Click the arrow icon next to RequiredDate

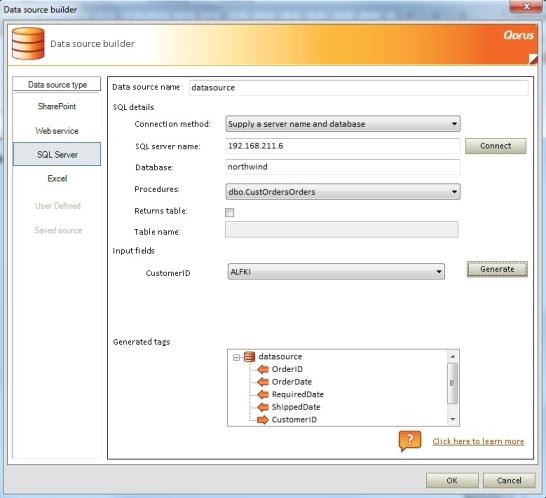pos(263,394)
